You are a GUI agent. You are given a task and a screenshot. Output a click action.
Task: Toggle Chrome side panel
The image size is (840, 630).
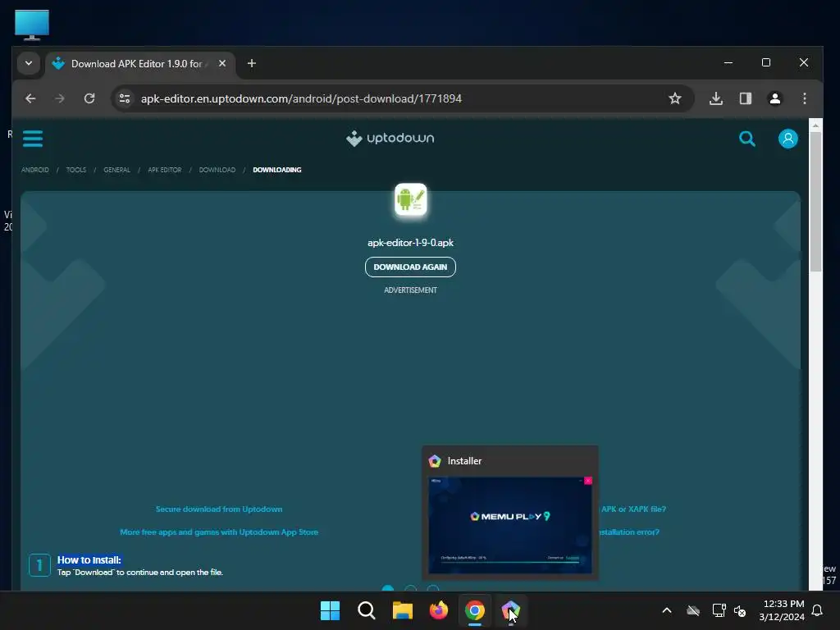745,98
